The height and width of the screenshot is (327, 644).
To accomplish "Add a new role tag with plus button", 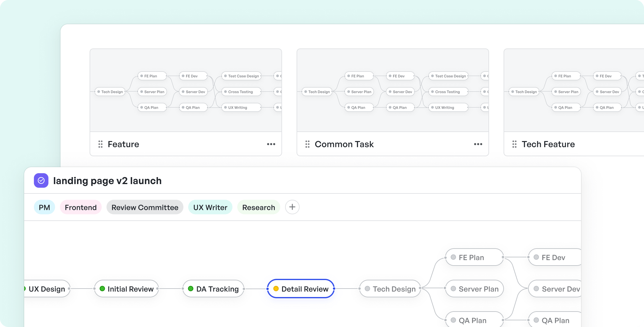I will [292, 207].
